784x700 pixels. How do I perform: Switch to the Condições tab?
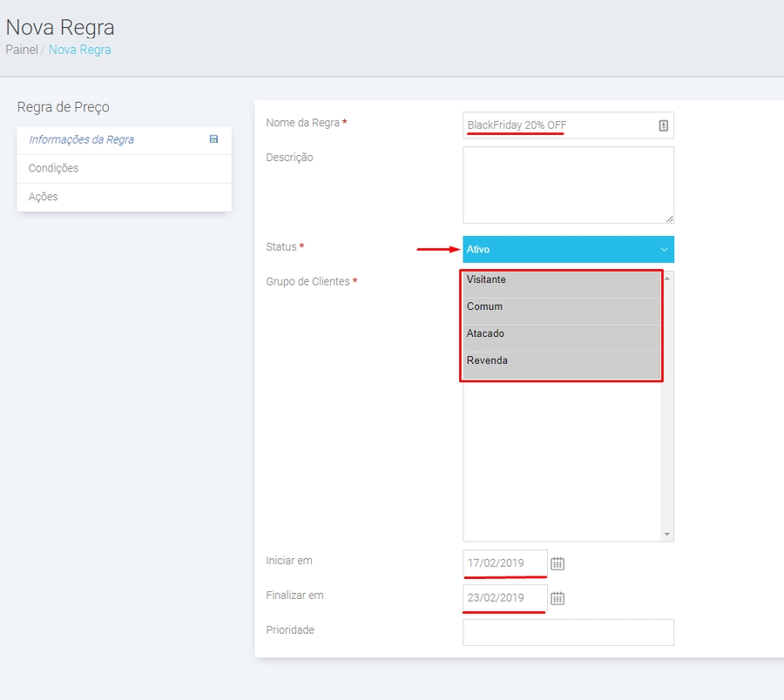click(x=54, y=169)
